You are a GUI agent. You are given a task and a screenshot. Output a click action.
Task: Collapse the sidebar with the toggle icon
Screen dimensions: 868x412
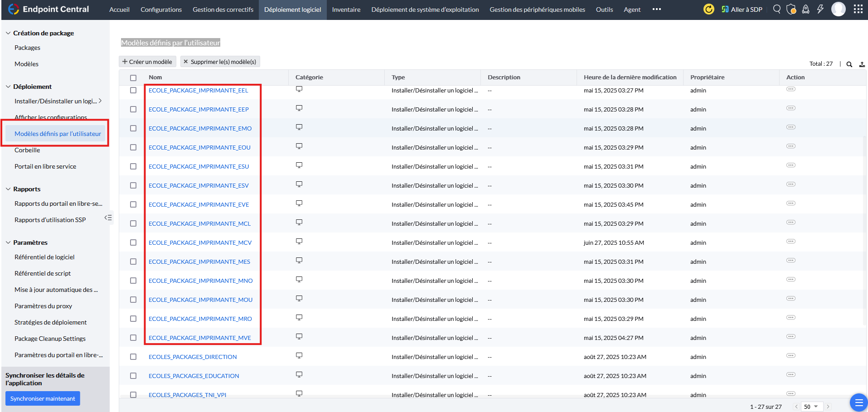(108, 218)
